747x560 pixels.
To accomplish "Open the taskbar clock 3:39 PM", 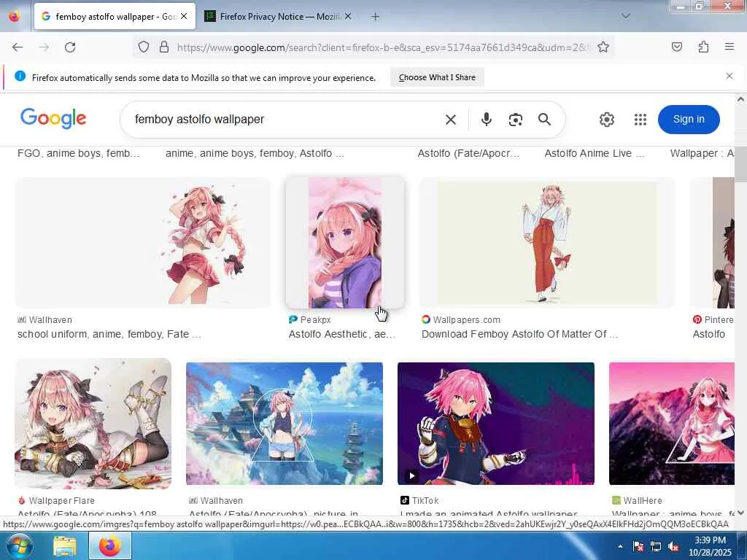I will pyautogui.click(x=710, y=546).
